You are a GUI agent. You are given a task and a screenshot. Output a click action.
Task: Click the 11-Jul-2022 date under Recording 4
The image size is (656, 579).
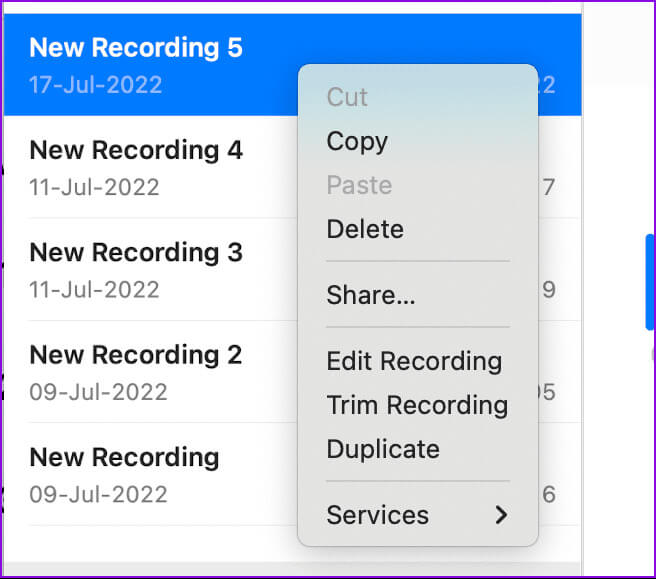[94, 187]
